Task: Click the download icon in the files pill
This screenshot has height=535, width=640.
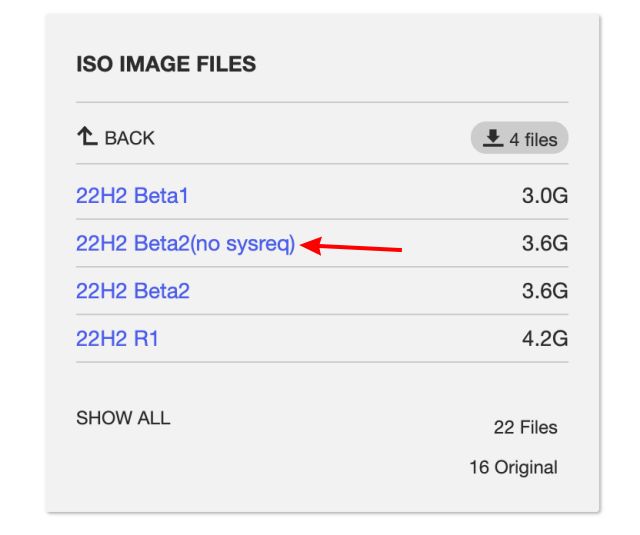Action: click(493, 139)
